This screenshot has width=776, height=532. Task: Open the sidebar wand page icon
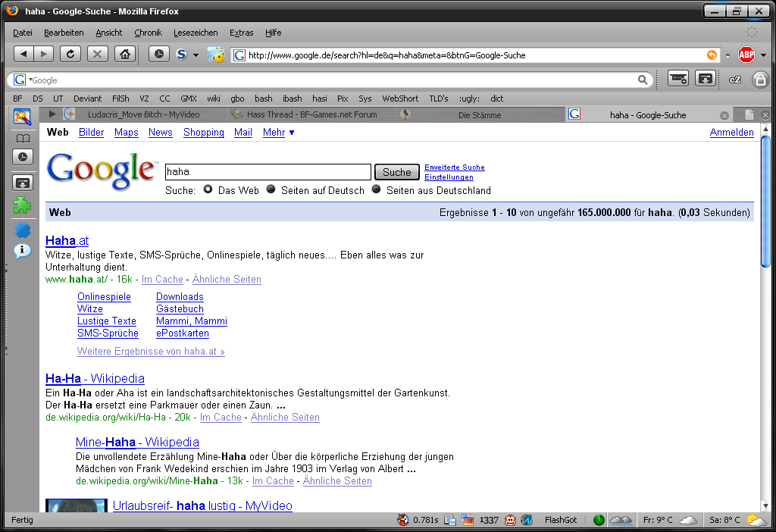pyautogui.click(x=22, y=117)
